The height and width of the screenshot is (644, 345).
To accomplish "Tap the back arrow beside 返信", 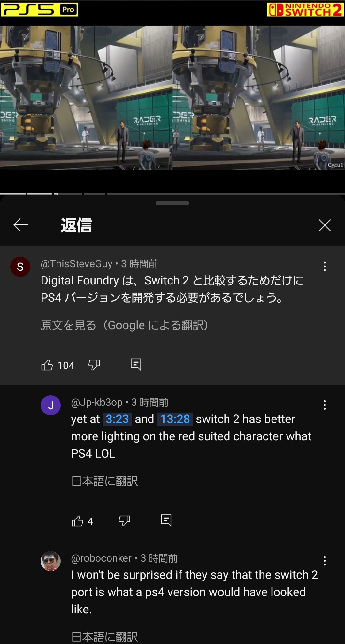I will [21, 225].
